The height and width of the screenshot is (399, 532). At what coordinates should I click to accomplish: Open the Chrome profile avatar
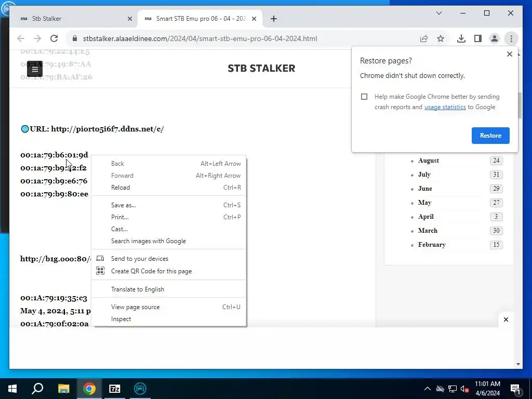point(495,38)
